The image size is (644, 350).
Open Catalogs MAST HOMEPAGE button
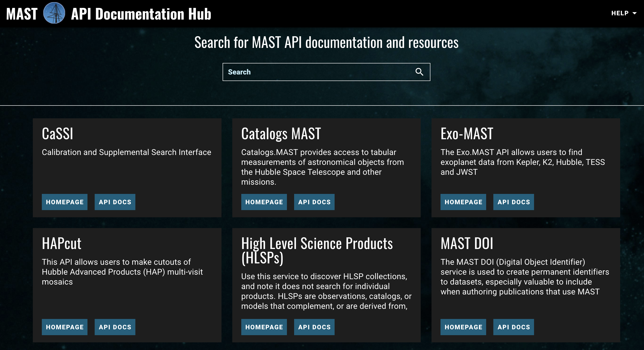pos(264,202)
